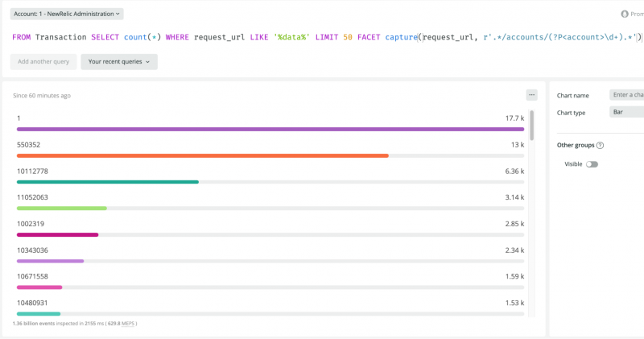Click the 17.7 k count value
Image resolution: width=644 pixels, height=339 pixels.
514,118
